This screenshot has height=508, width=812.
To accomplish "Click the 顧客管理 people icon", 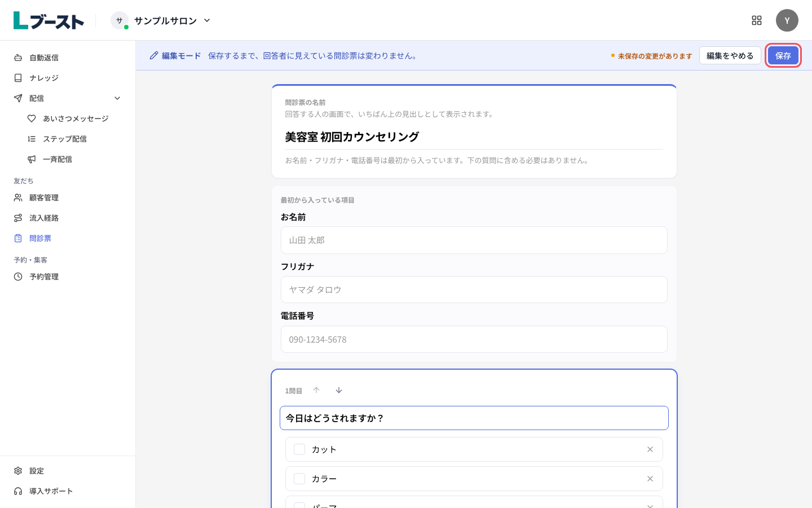I will [x=18, y=198].
